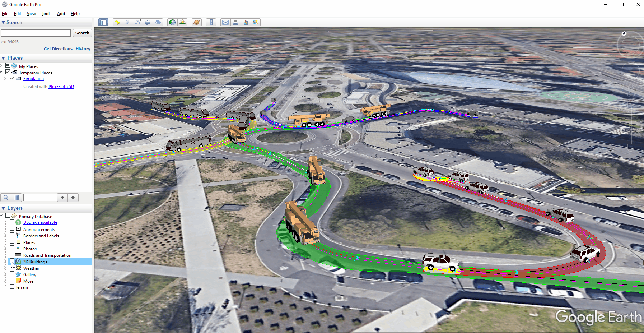Expand the Borders and Labels layer arrow
644x333 pixels.
tap(5, 236)
